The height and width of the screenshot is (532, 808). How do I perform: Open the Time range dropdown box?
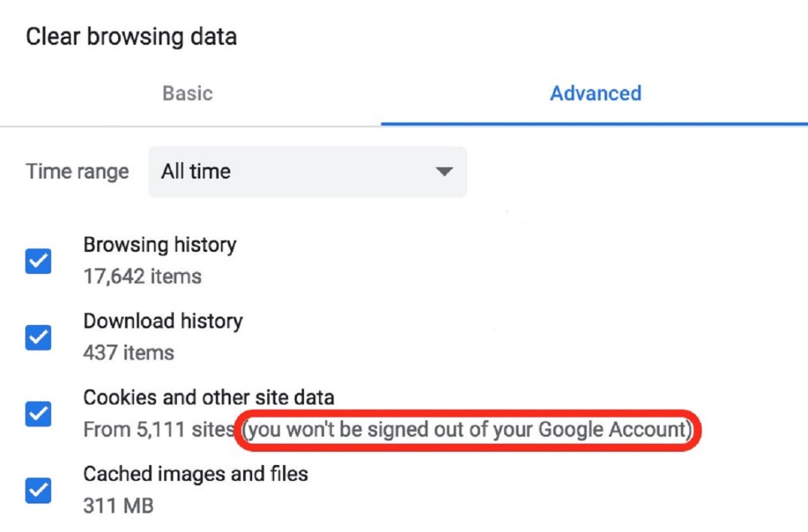click(x=307, y=171)
